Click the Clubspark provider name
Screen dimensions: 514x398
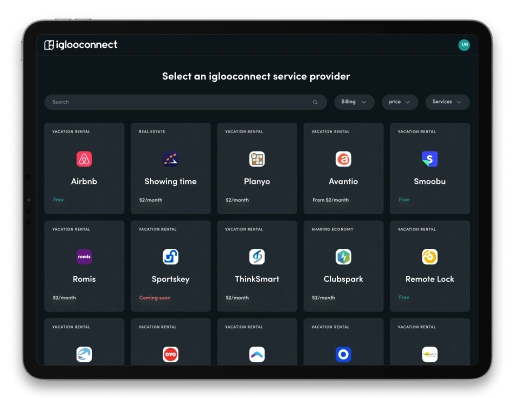343,279
